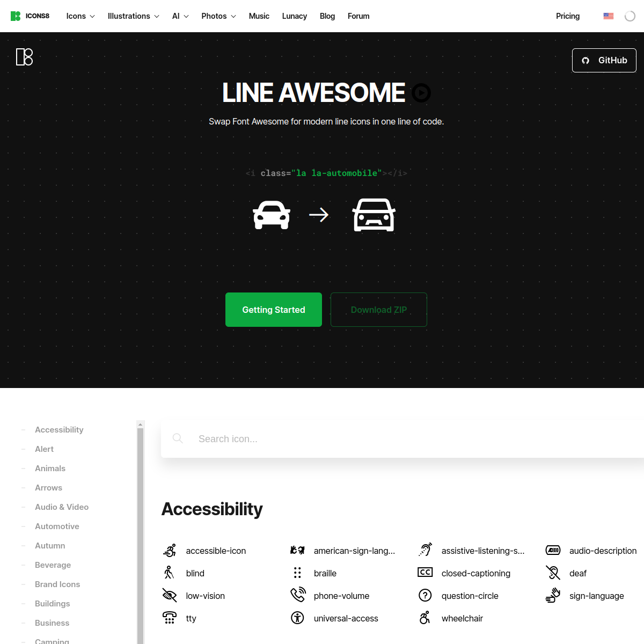Click the wheelchair icon
The image size is (644, 644).
425,618
